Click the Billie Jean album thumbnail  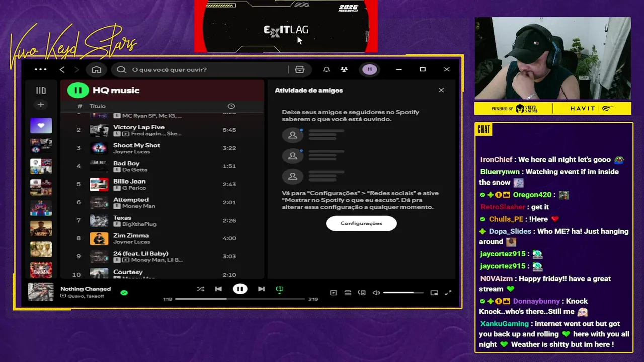[99, 184]
